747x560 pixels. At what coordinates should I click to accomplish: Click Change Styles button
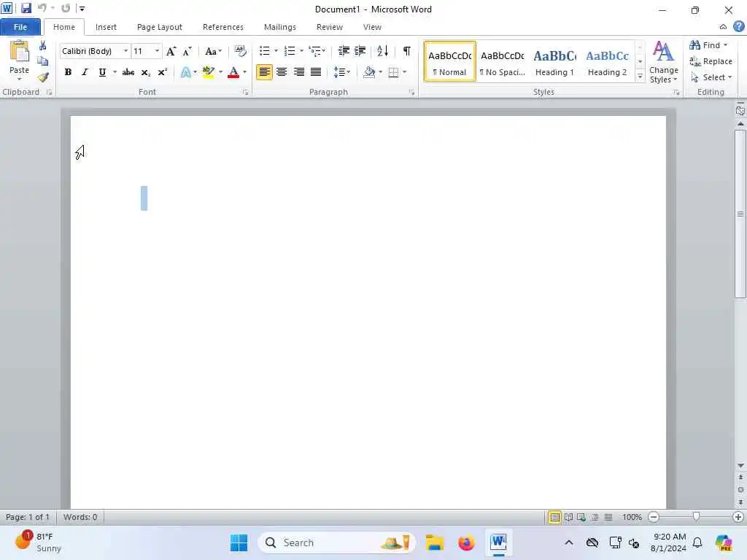tap(664, 62)
